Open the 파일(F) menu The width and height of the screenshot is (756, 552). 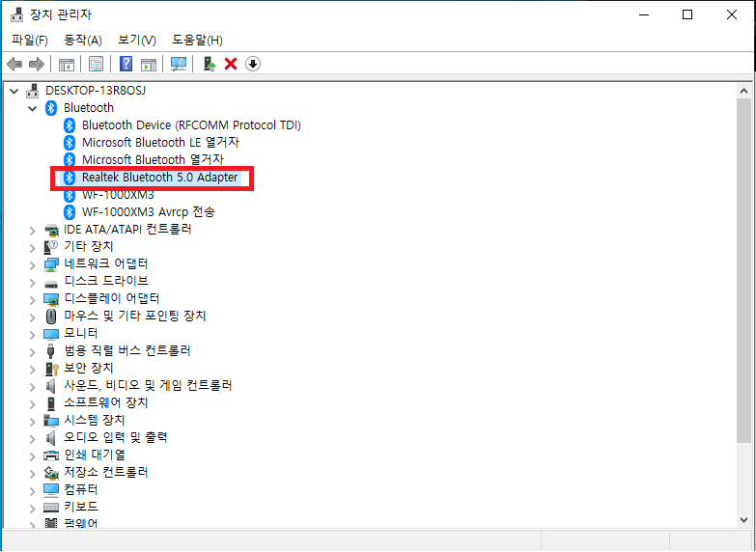[30, 40]
